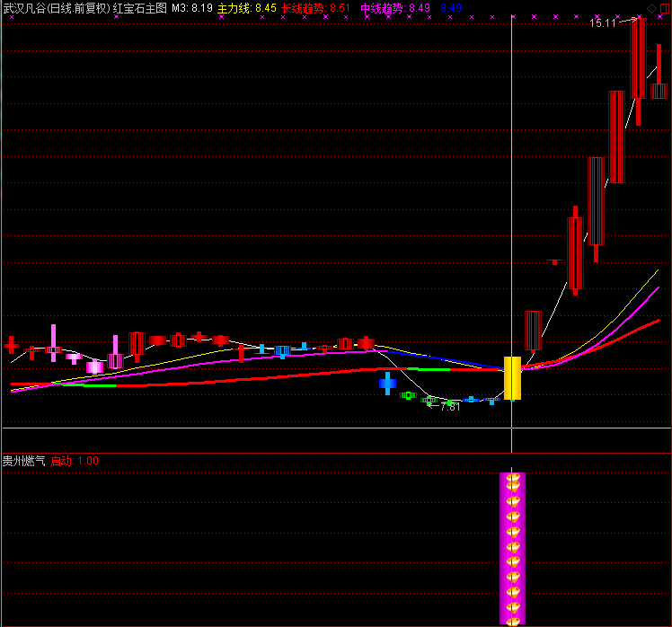Click the 15.11 high price marker

pos(603,23)
